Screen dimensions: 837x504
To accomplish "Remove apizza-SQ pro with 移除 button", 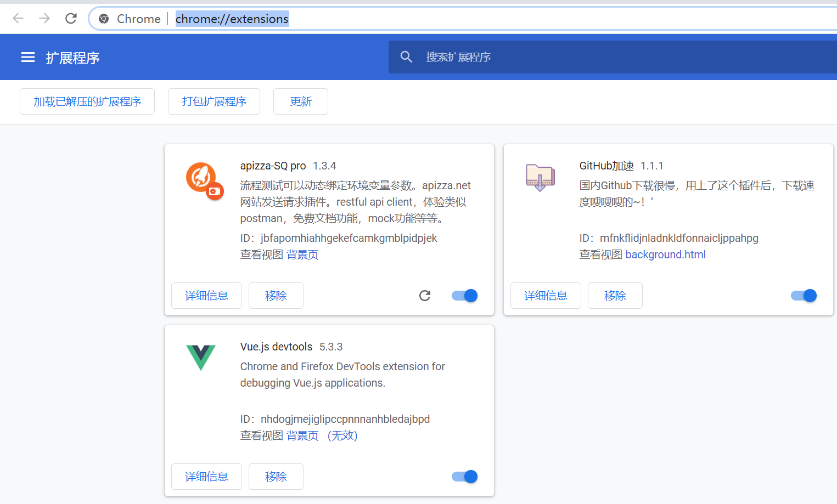I will (276, 296).
